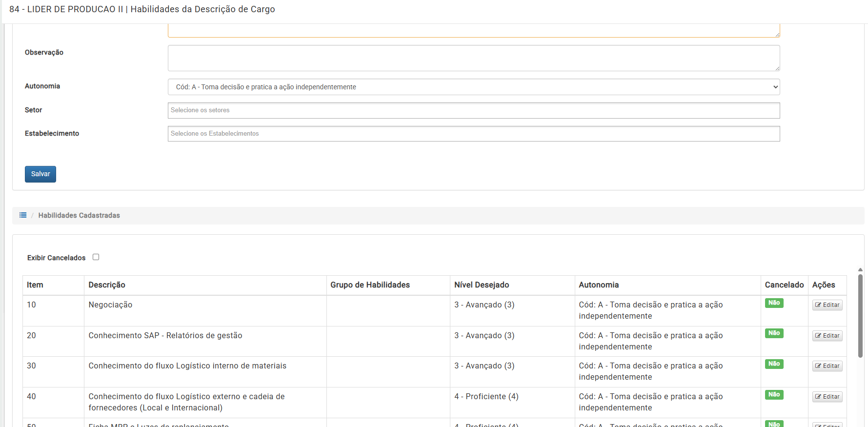868x427 pixels.
Task: Click the Não badge for item 20
Action: [774, 333]
